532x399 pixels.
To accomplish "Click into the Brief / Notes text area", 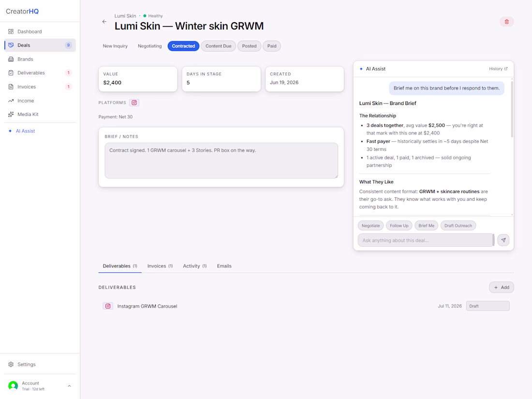I will [221, 161].
